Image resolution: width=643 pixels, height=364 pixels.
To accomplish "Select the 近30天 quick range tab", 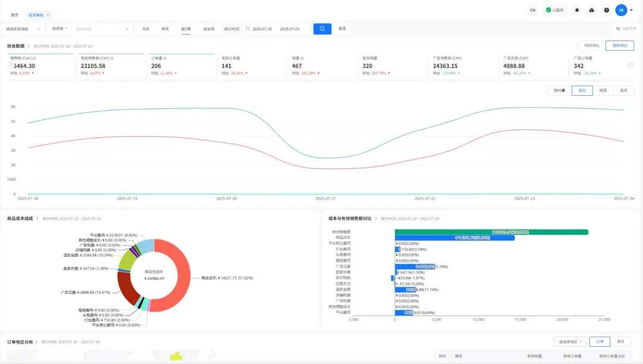I will [x=208, y=29].
